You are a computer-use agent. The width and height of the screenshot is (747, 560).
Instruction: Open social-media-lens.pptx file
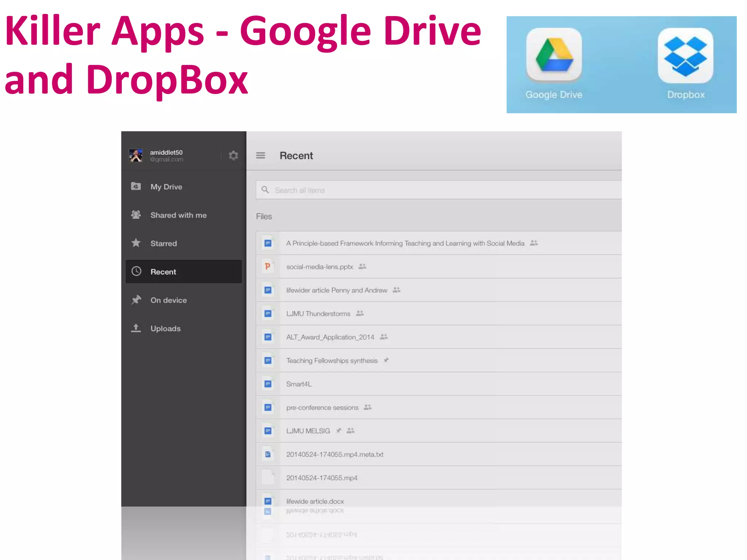click(x=439, y=267)
